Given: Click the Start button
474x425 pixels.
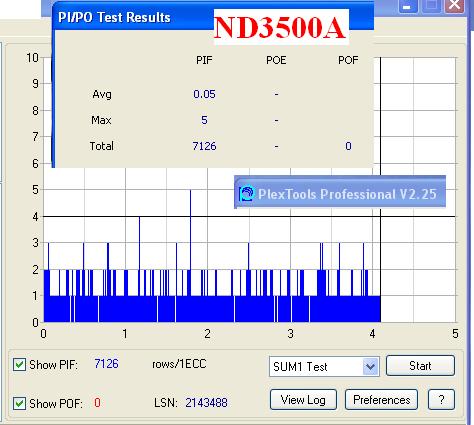Looking at the screenshot, I should coord(420,366).
